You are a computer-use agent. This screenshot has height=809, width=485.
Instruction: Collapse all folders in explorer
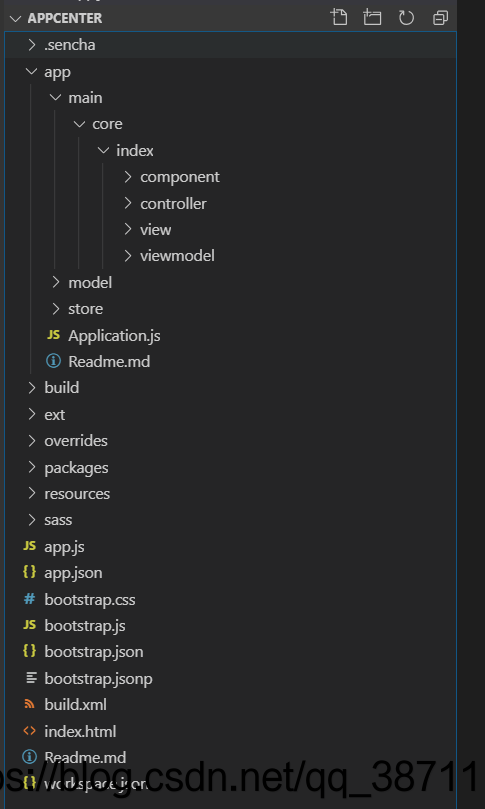440,18
